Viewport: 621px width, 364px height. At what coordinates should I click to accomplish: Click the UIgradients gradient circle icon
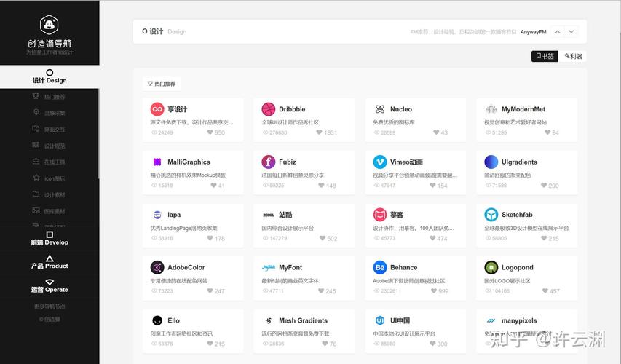491,162
